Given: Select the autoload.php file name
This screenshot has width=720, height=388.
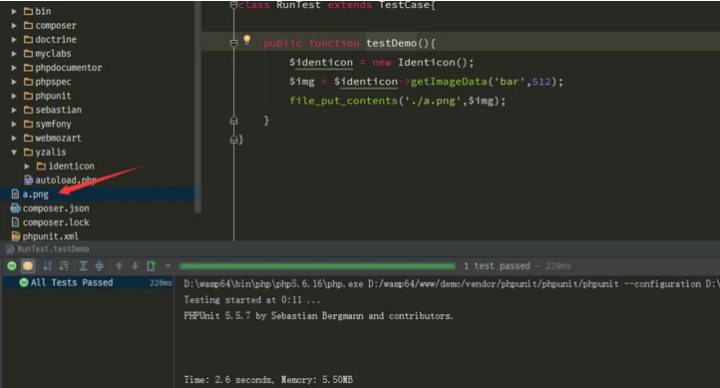Looking at the screenshot, I should tap(66, 180).
